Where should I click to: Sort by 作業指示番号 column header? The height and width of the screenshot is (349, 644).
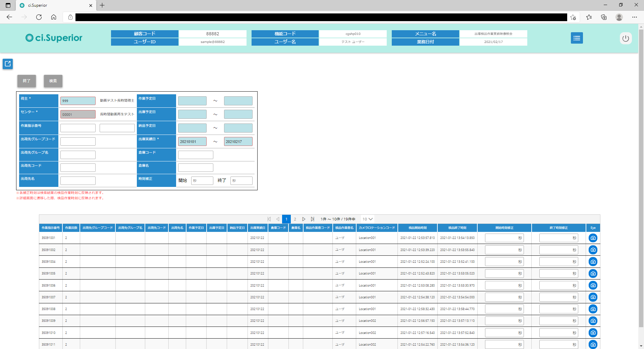[x=51, y=228]
